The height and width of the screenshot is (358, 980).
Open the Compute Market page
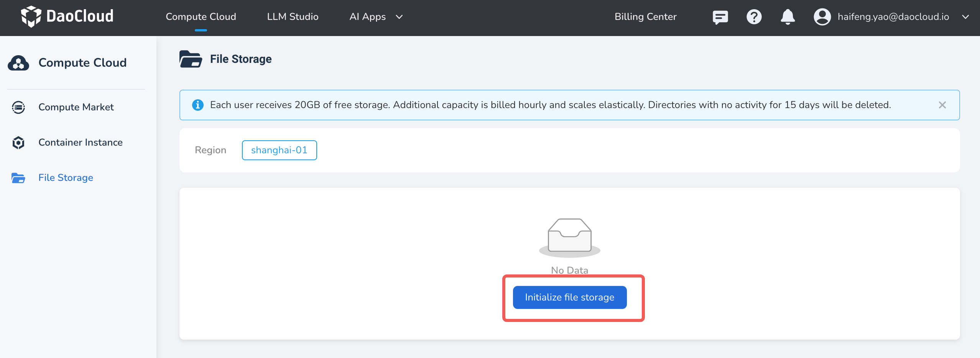[x=76, y=107]
